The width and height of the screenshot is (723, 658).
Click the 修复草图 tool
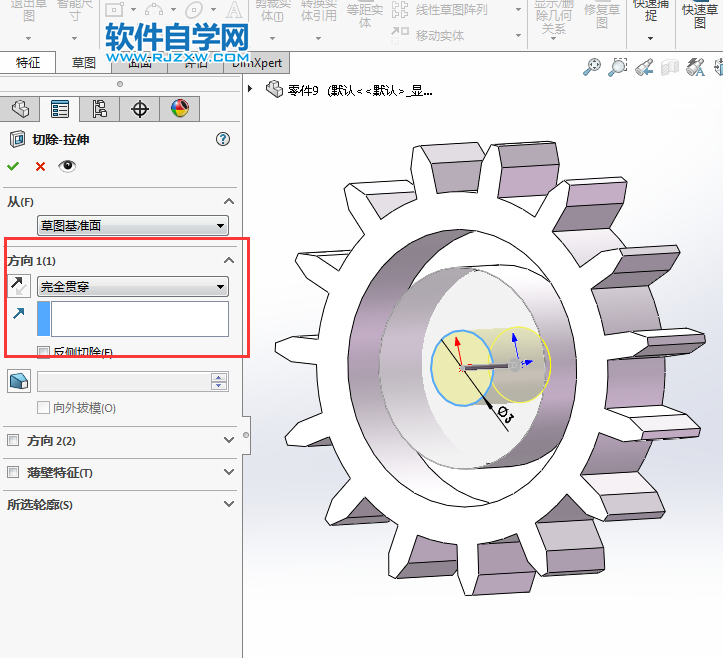[602, 15]
